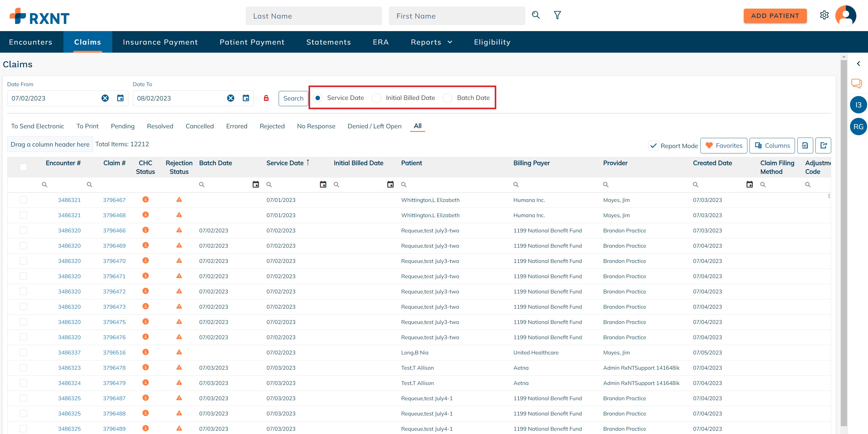Select the Initial Billed Date radio button

[x=376, y=98]
